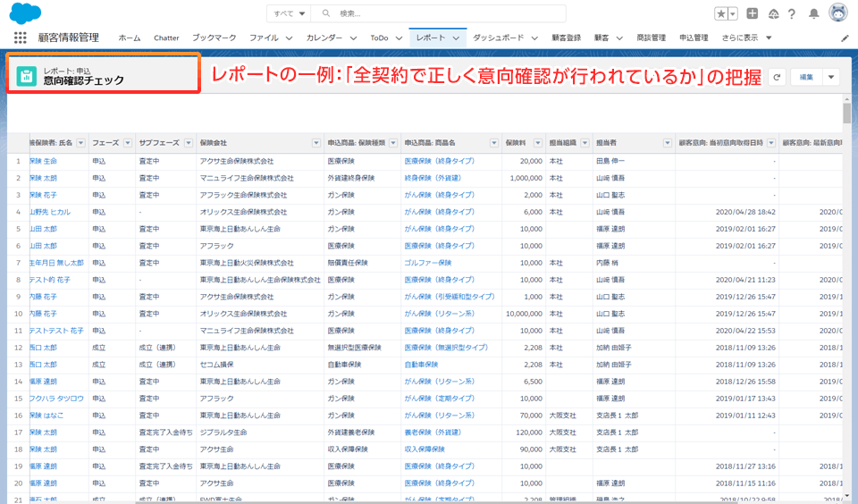Viewport: 858px width, 504px height.
Task: Refresh the report with reload icon
Action: [x=777, y=78]
